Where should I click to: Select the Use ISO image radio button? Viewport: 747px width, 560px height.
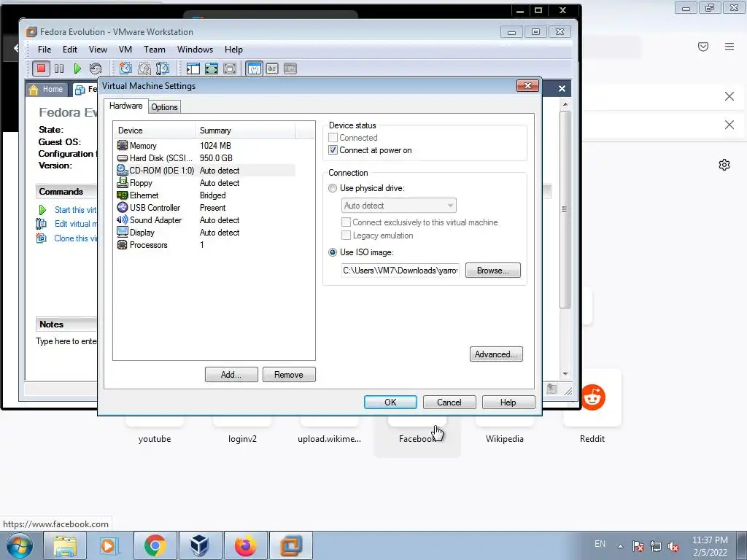point(333,252)
